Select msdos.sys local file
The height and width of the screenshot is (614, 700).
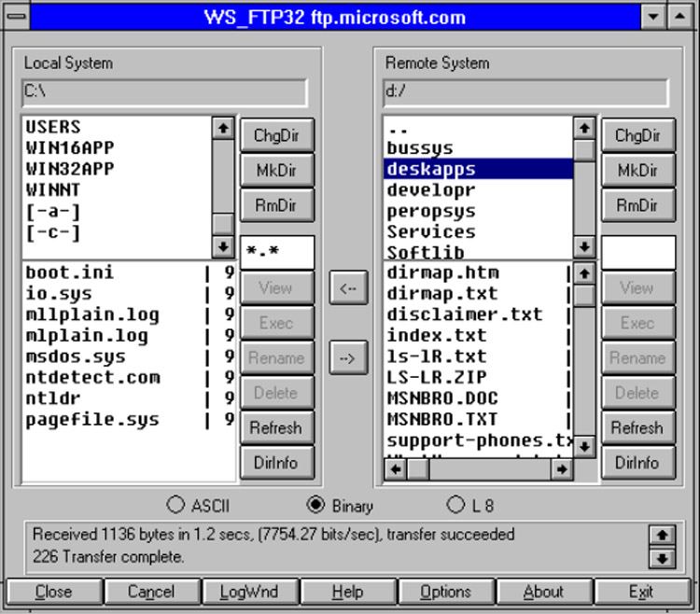[x=129, y=356]
